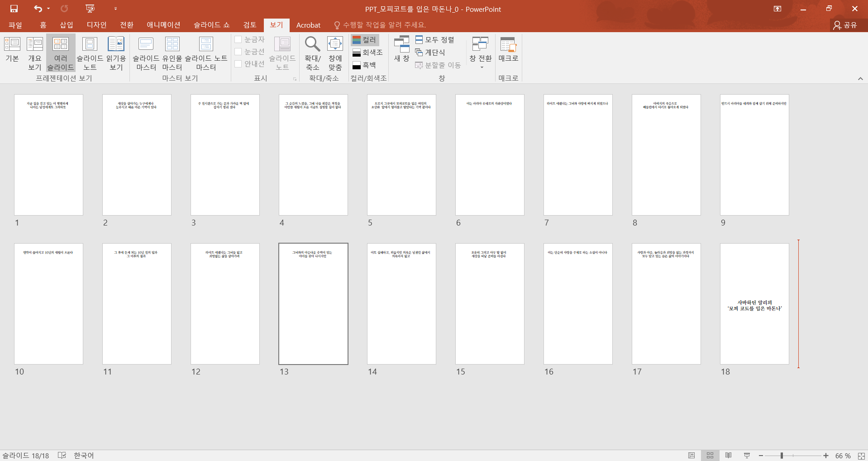The width and height of the screenshot is (868, 461).
Task: Start slideshow from beginning quick access icon
Action: click(x=90, y=9)
